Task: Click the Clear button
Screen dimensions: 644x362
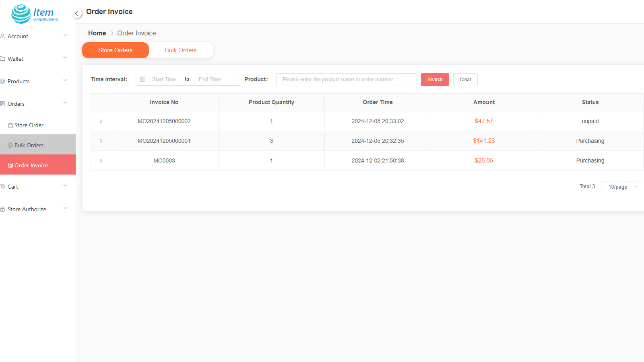Action: tap(465, 80)
